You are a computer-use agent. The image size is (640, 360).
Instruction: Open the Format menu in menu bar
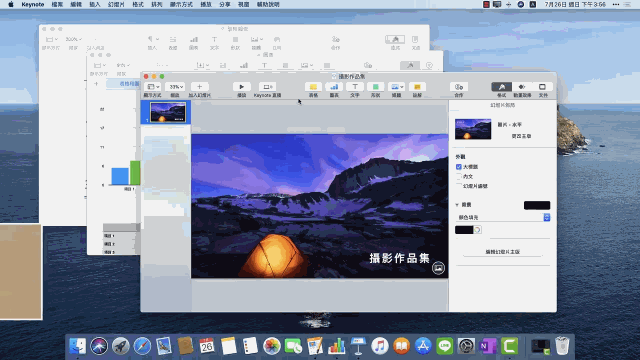138,4
